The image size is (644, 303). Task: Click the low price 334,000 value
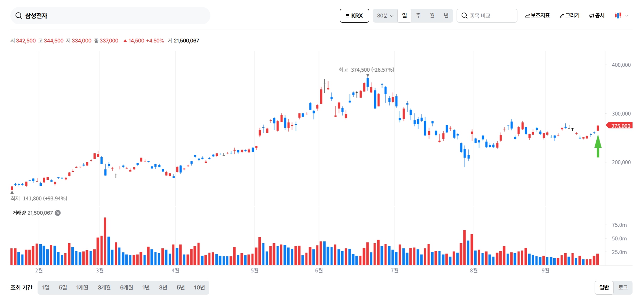point(82,41)
